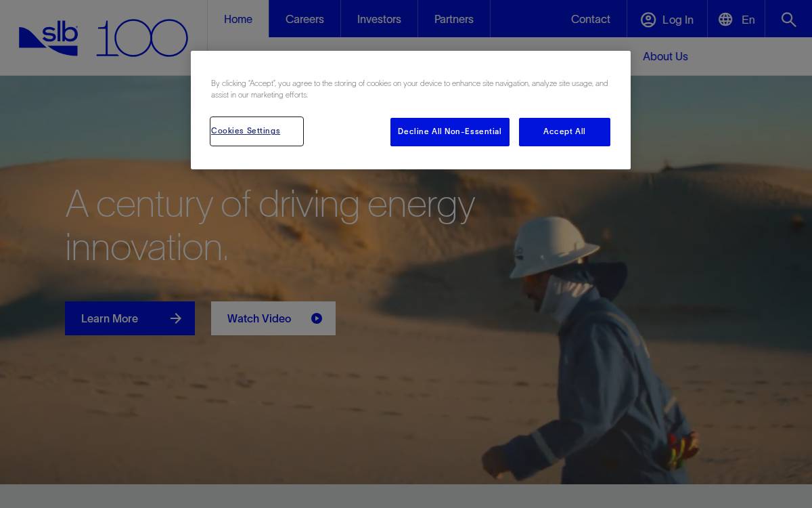
Task: Select the Partners tab
Action: [454, 19]
